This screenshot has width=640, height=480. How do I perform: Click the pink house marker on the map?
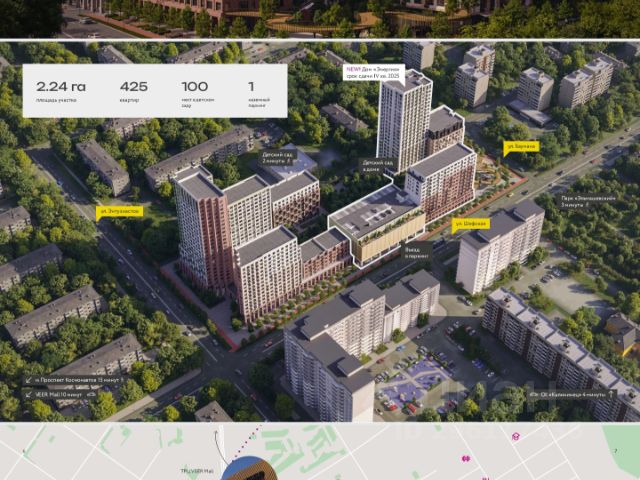pyautogui.click(x=516, y=437)
